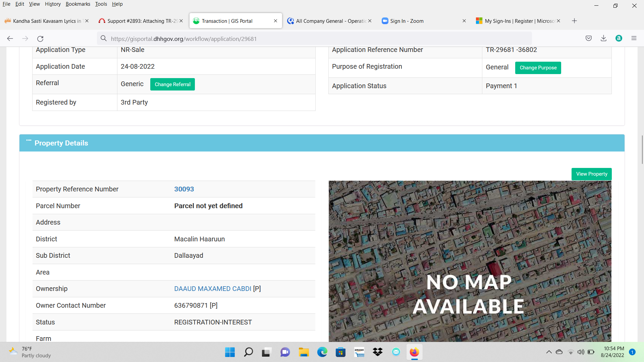Image resolution: width=644 pixels, height=362 pixels.
Task: Click the URL address bar field
Action: [x=314, y=39]
